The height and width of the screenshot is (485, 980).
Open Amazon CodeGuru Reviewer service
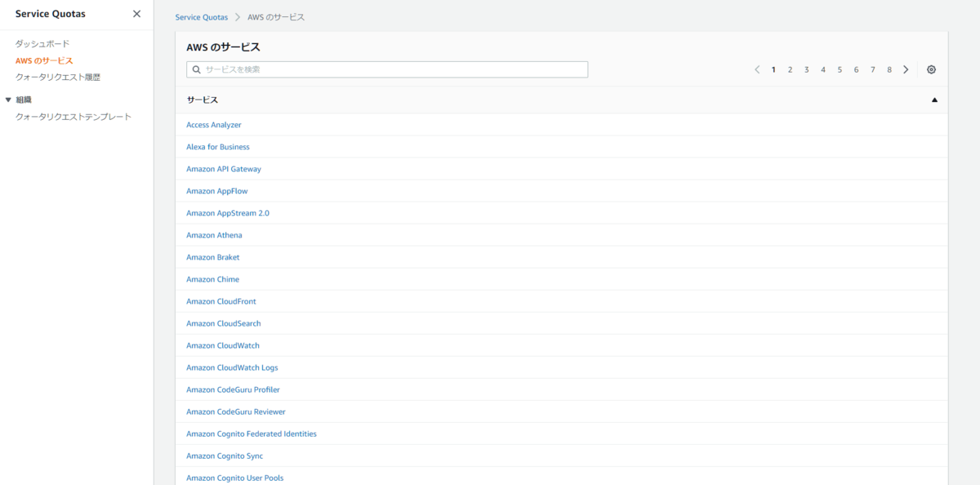(236, 412)
